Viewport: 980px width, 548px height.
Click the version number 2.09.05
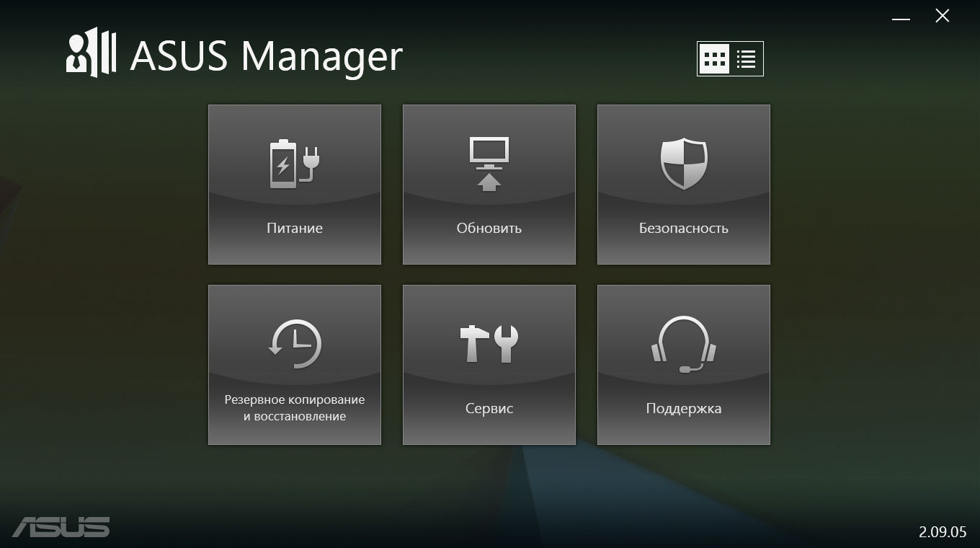943,532
